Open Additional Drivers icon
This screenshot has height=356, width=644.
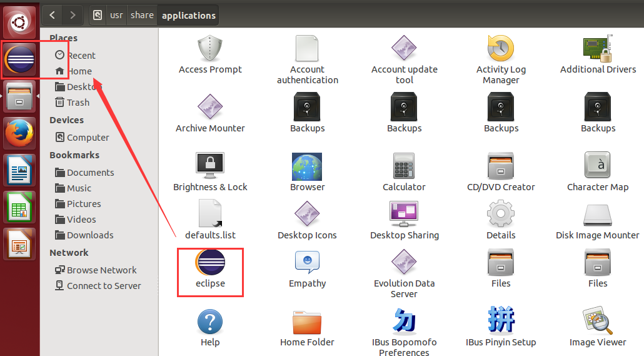click(598, 49)
